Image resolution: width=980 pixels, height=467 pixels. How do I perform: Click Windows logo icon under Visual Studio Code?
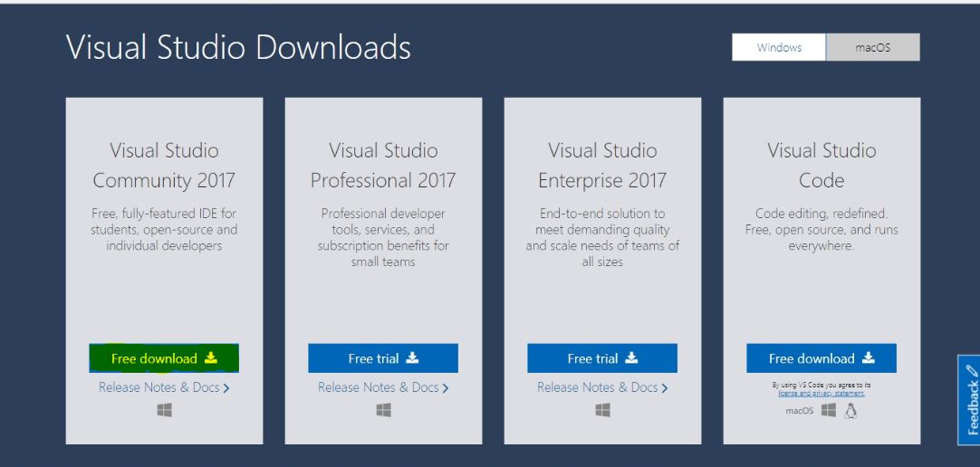829,410
